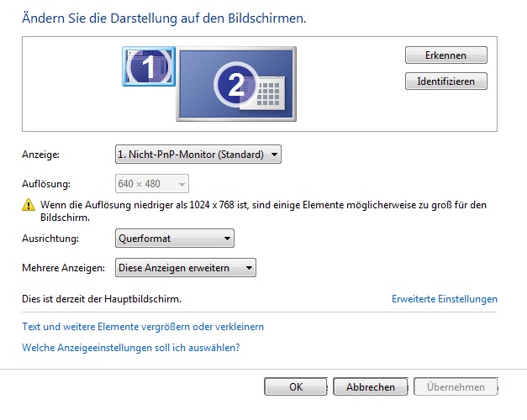Image resolution: width=527 pixels, height=420 pixels.
Task: Click the yellow resolution warning icon
Action: (x=29, y=205)
